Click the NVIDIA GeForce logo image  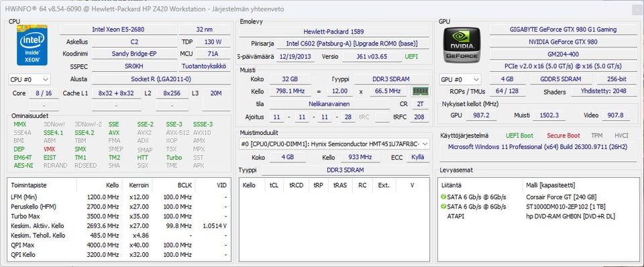pos(462,45)
